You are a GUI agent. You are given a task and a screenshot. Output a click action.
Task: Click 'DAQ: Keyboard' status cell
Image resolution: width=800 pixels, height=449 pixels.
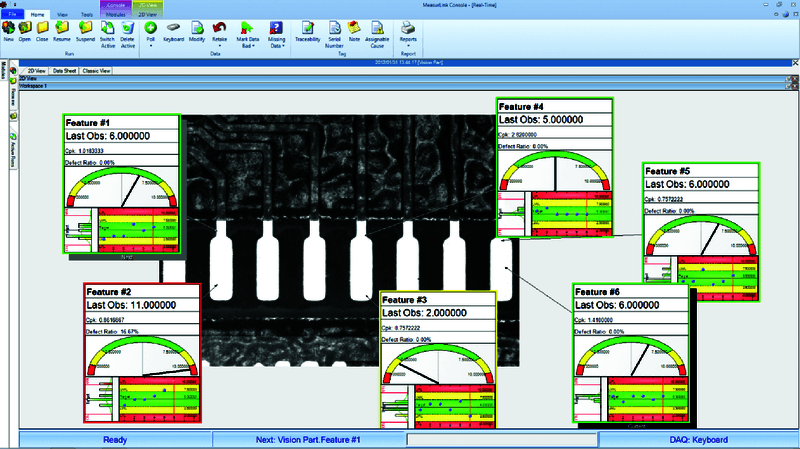(x=698, y=440)
